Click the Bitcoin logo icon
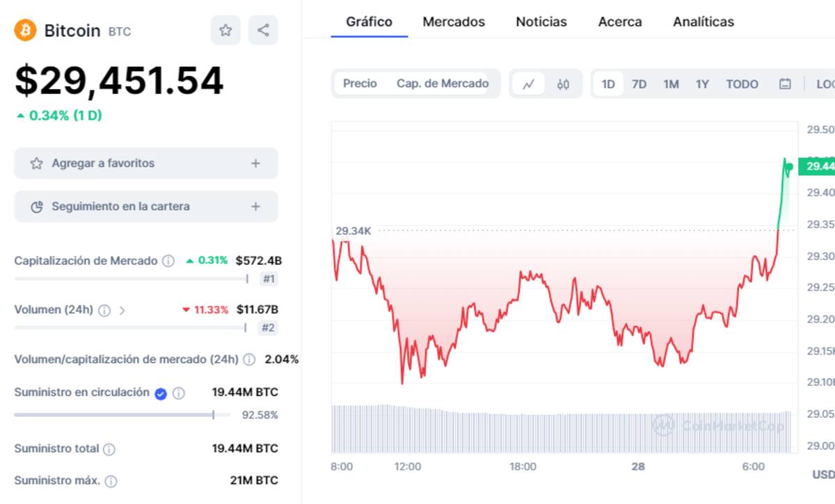This screenshot has height=504, width=835. tap(25, 30)
